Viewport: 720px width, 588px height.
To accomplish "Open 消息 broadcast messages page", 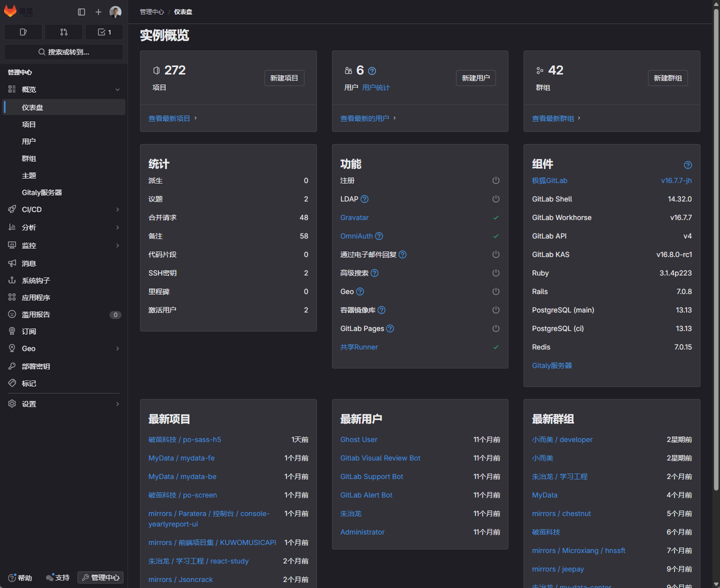I will [x=64, y=263].
